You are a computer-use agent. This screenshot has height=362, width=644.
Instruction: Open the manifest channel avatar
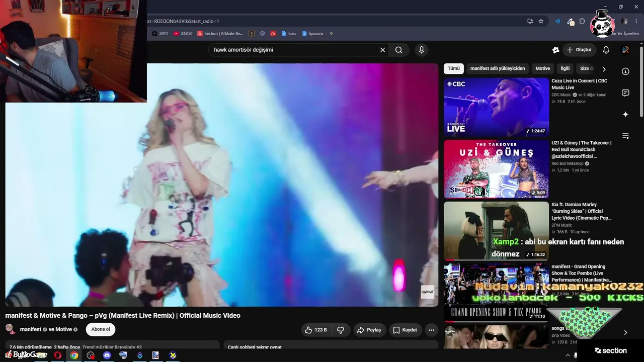(x=10, y=329)
